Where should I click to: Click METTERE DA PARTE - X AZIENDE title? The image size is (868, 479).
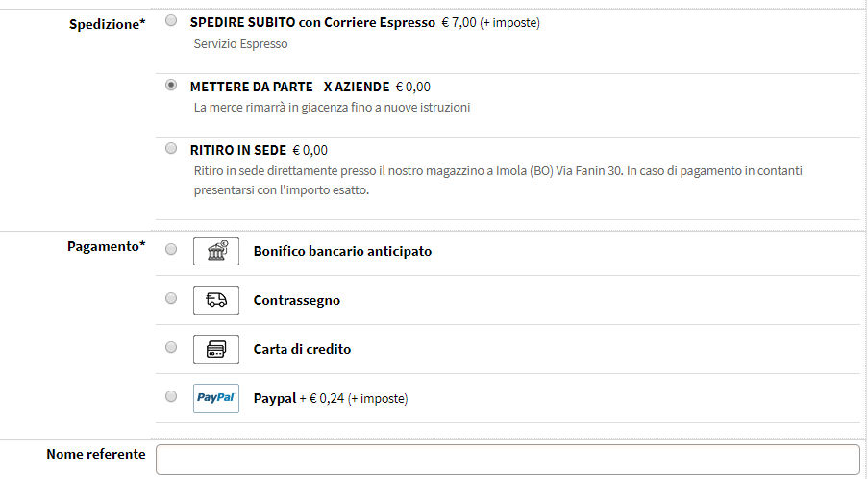point(289,87)
